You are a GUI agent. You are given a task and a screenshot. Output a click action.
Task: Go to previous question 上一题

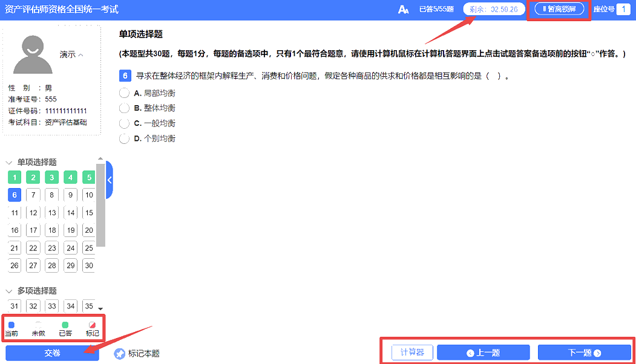tap(483, 353)
